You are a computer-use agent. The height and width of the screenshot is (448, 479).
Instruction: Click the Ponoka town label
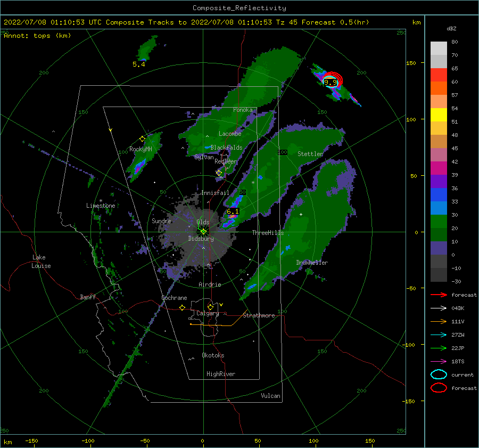click(243, 110)
